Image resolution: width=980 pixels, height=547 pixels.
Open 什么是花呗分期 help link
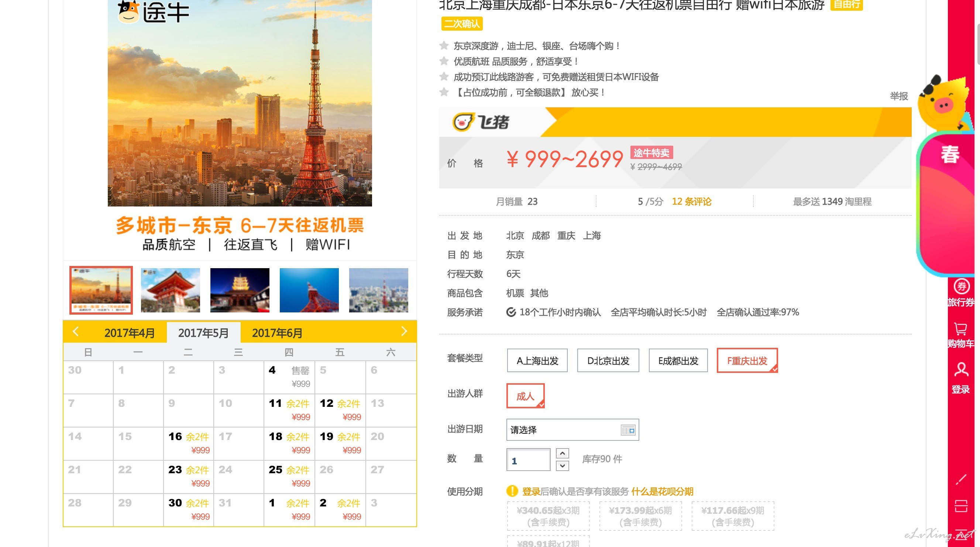(x=662, y=491)
